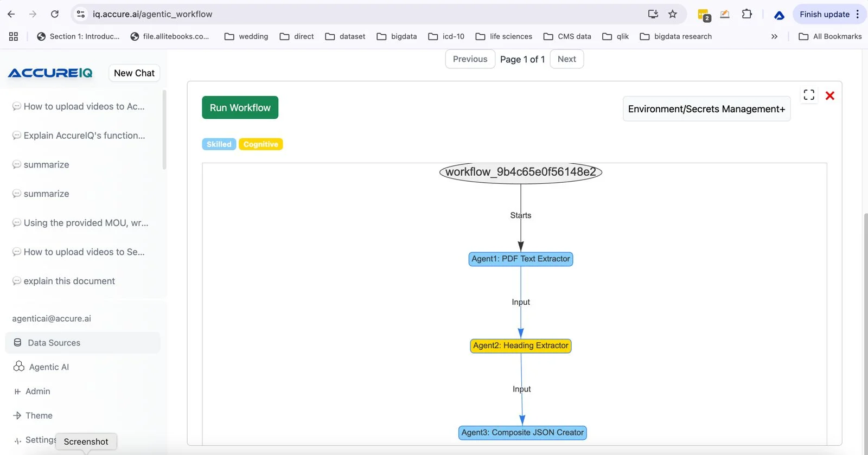Open the 'explain this document' chat
The image size is (868, 455).
[69, 281]
